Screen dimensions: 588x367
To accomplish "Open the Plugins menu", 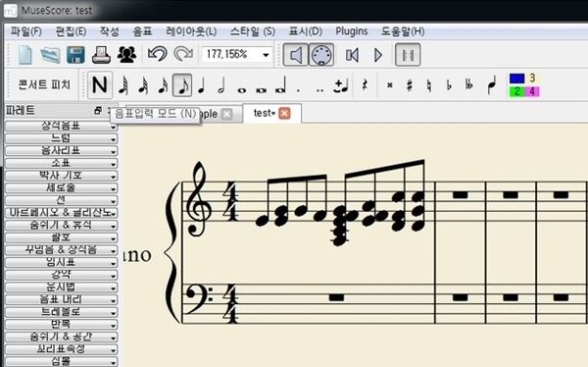I will click(x=352, y=31).
